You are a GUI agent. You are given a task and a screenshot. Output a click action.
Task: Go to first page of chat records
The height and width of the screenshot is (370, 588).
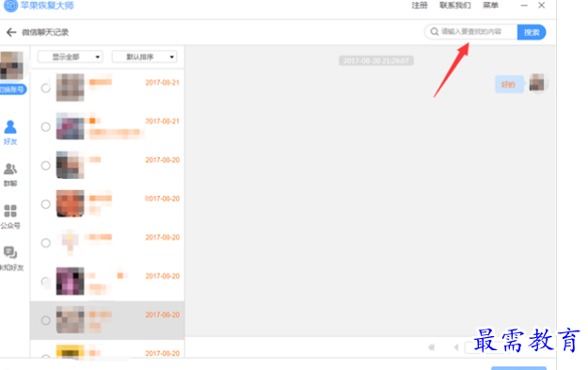tap(432, 347)
